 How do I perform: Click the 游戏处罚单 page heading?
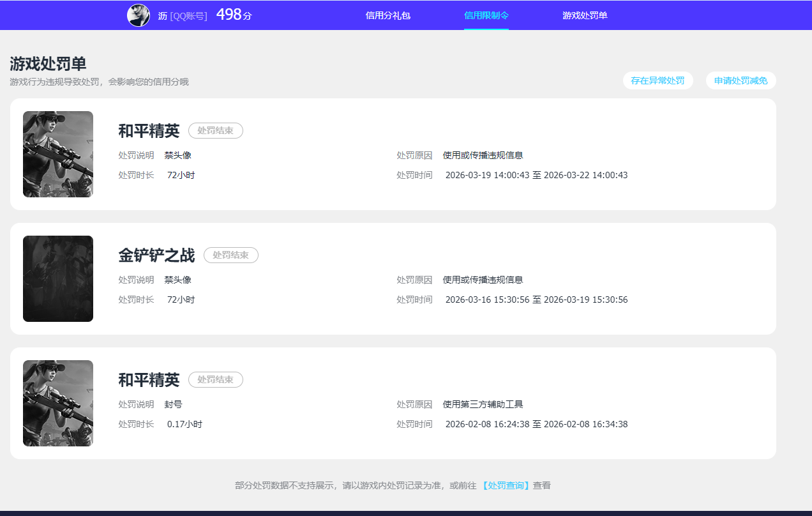[x=48, y=64]
